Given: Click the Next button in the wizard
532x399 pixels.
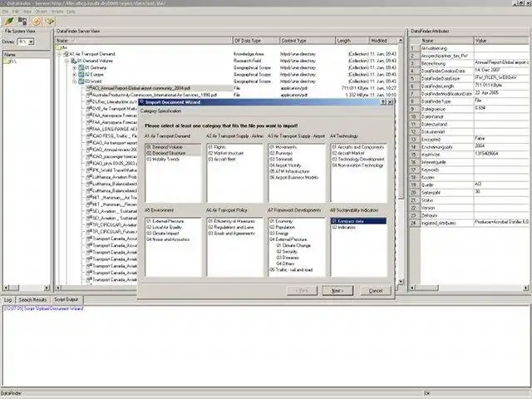Looking at the screenshot, I should coord(337,291).
